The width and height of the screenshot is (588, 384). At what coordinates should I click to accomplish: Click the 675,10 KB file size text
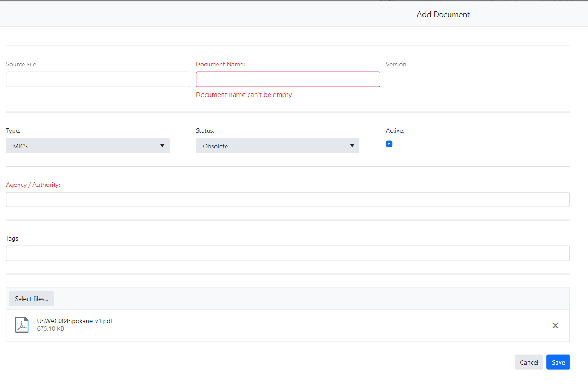pyautogui.click(x=51, y=329)
